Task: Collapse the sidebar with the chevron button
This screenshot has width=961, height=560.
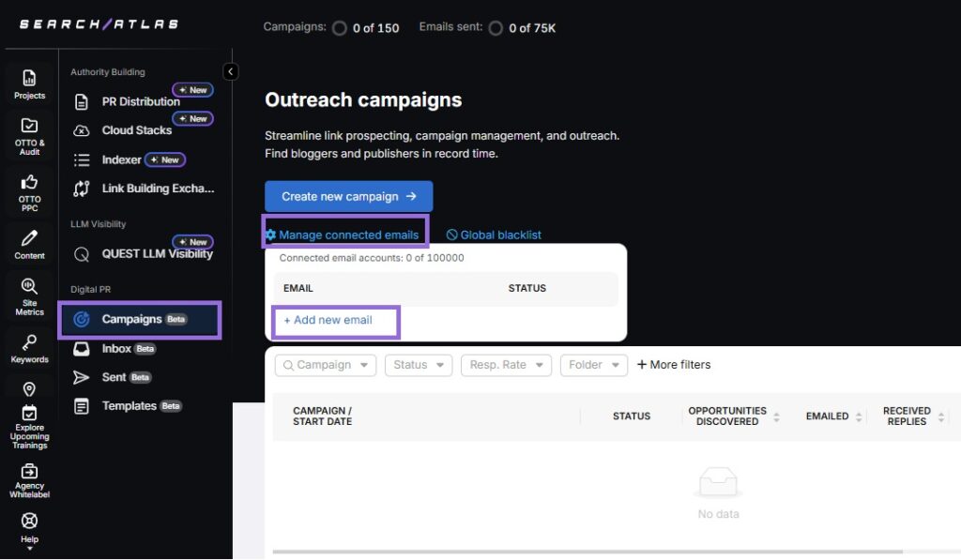Action: [x=231, y=71]
